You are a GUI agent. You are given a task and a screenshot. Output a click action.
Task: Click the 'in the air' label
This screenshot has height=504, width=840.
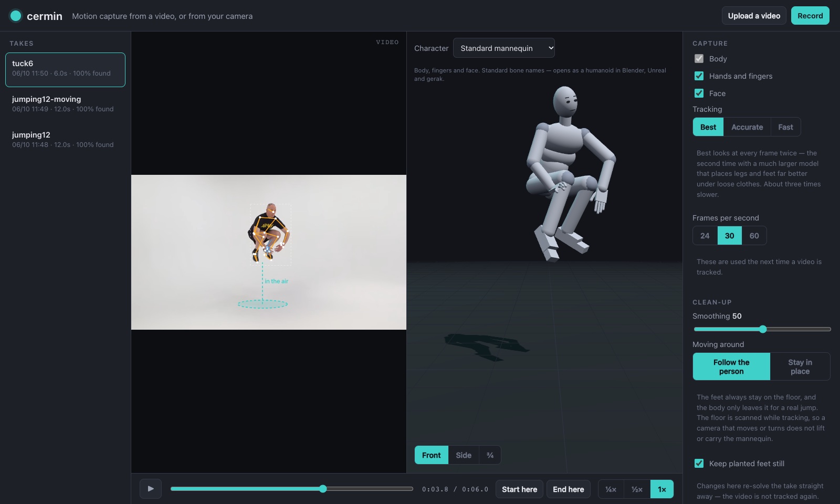pos(276,281)
